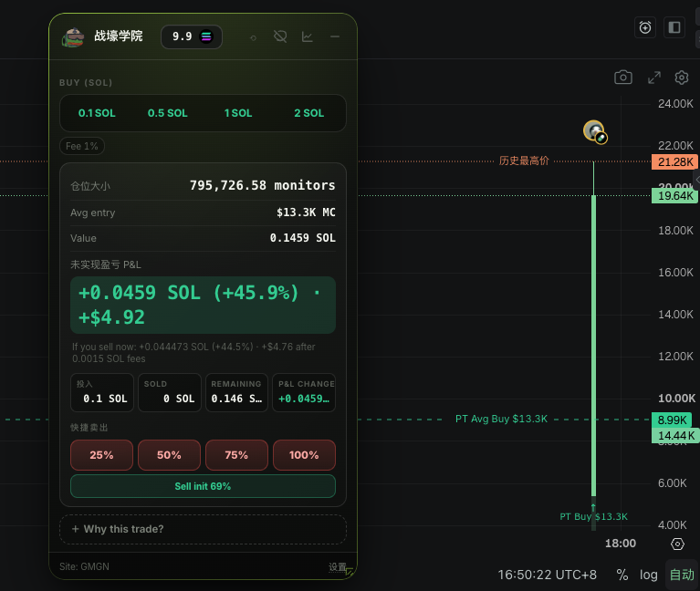The width and height of the screenshot is (700, 591).
Task: Click the Fee 1% chip
Action: (82, 146)
